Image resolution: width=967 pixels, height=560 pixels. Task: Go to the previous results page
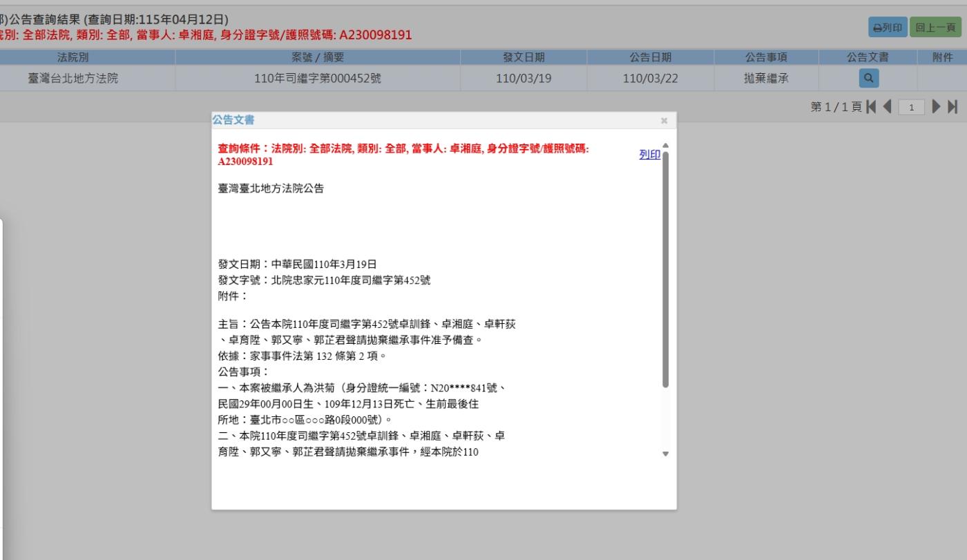click(x=888, y=107)
